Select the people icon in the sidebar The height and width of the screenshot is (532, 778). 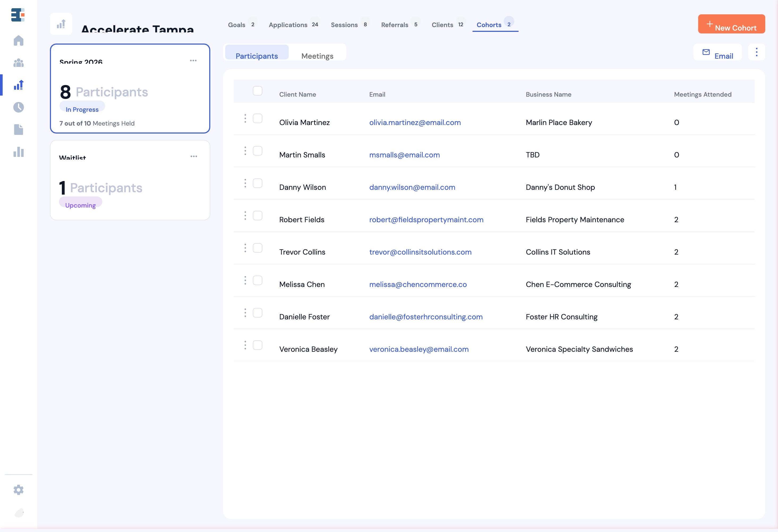(19, 63)
